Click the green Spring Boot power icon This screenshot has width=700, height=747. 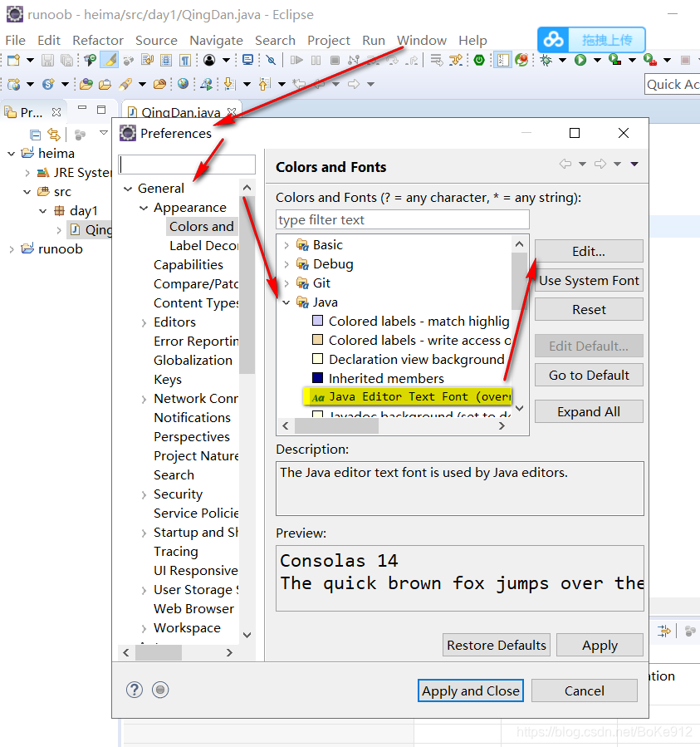click(479, 60)
